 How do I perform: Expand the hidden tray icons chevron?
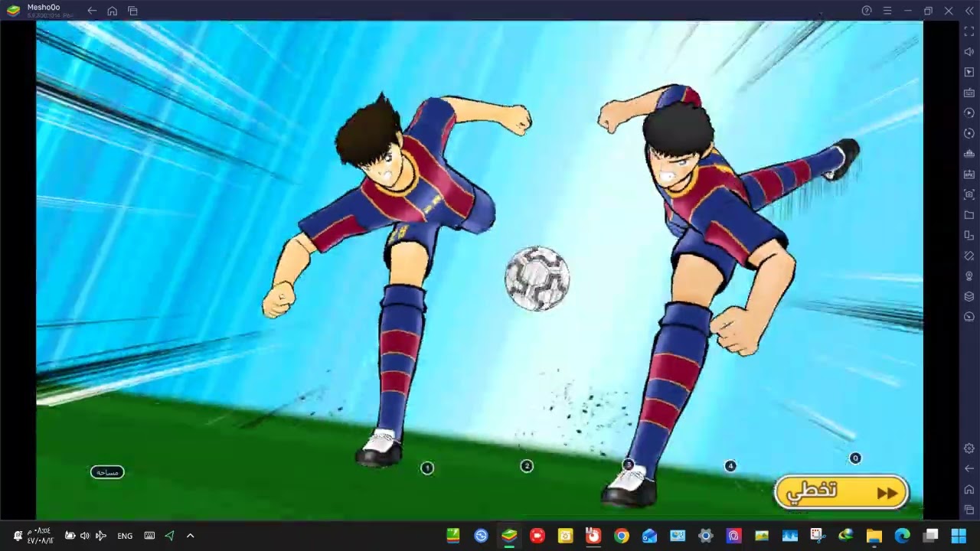tap(191, 536)
